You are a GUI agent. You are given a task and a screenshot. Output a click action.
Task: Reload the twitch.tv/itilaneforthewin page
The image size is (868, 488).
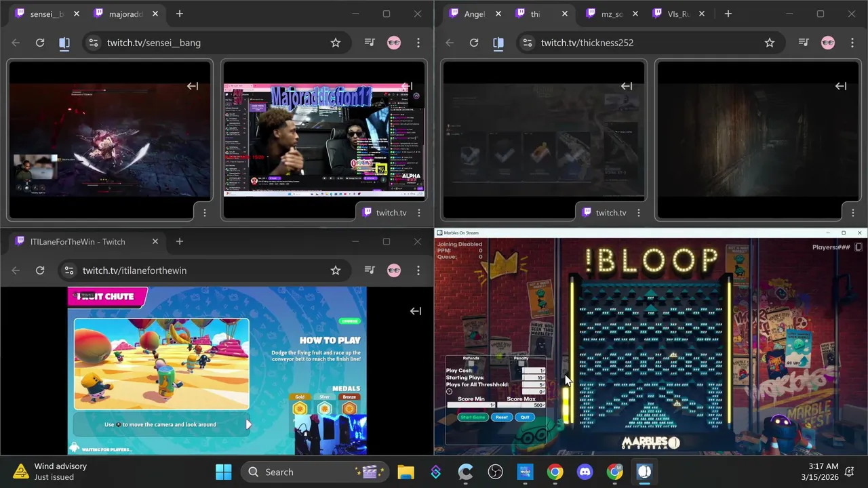[40, 270]
